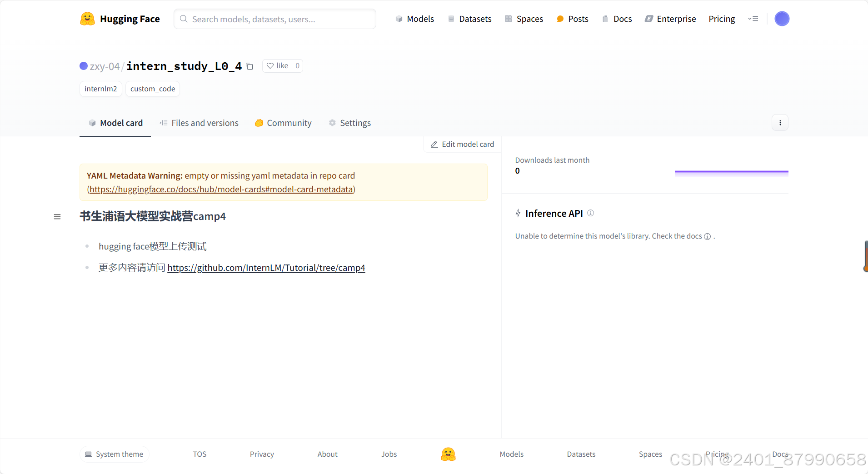Switch to Files and versions tab
The image size is (868, 474).
click(x=199, y=123)
